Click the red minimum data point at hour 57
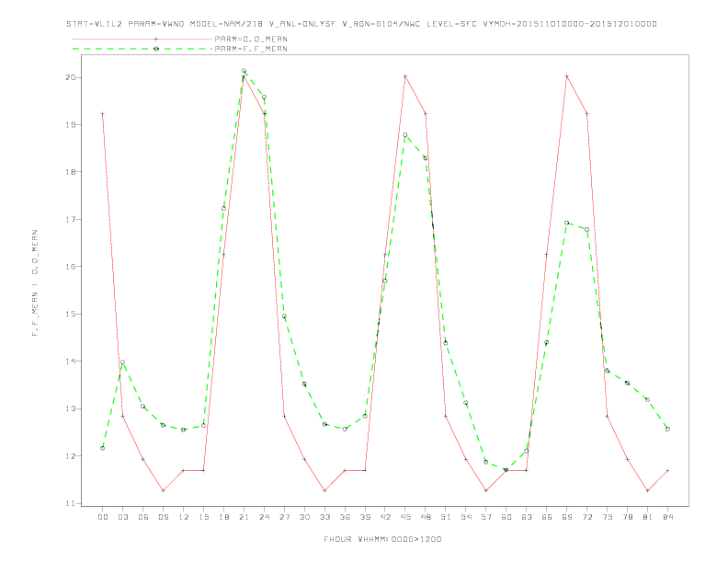The width and height of the screenshot is (728, 563). [x=486, y=490]
